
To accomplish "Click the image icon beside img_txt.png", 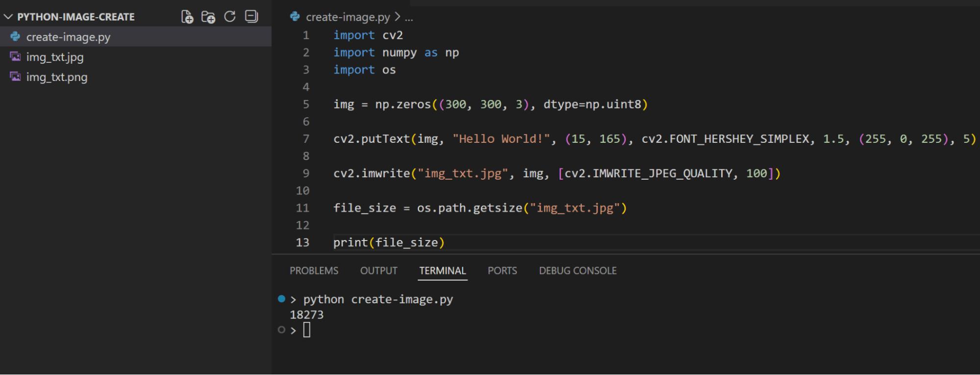I will 15,77.
